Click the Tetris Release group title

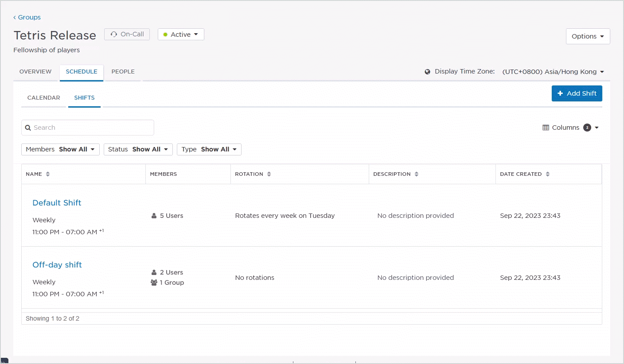[55, 35]
